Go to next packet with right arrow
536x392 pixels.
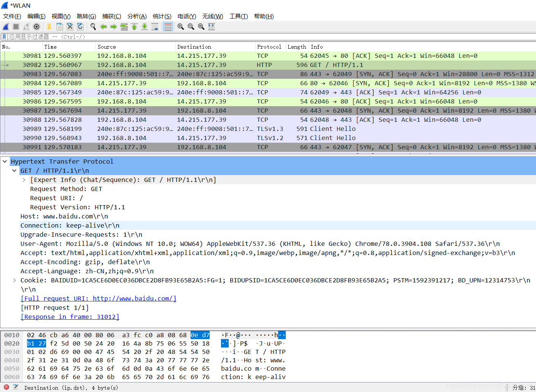click(113, 27)
